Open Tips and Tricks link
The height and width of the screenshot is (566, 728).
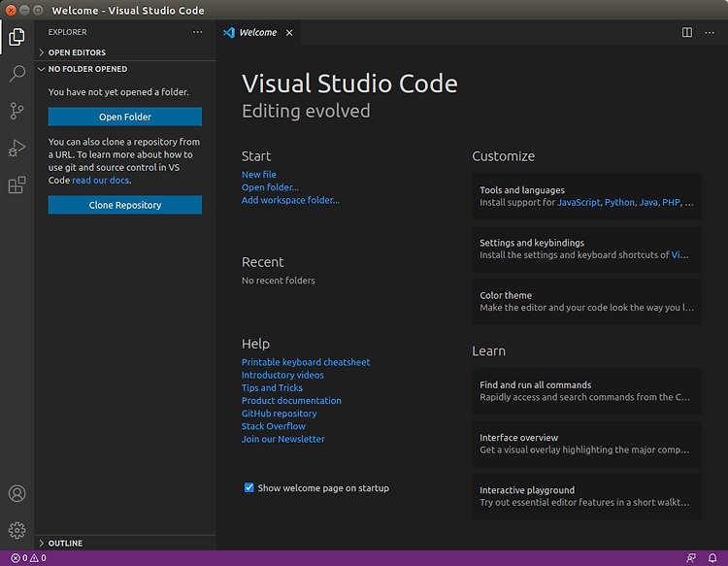(x=272, y=387)
